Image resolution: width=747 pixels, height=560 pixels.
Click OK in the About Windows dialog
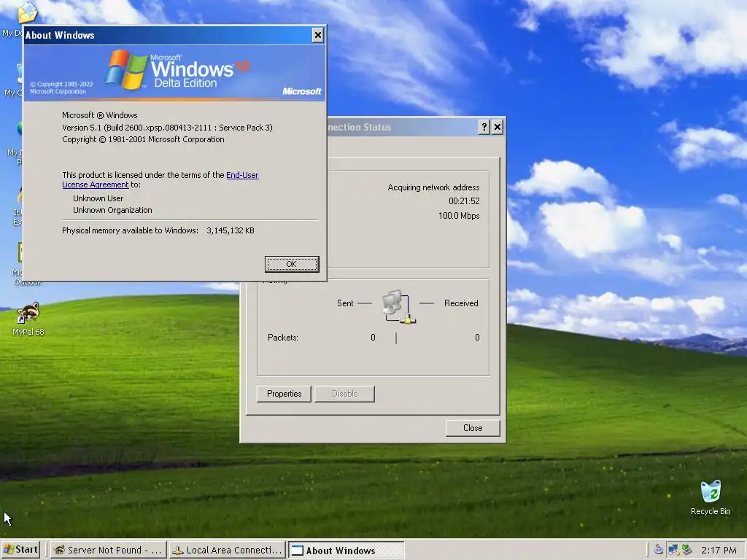[x=292, y=264]
